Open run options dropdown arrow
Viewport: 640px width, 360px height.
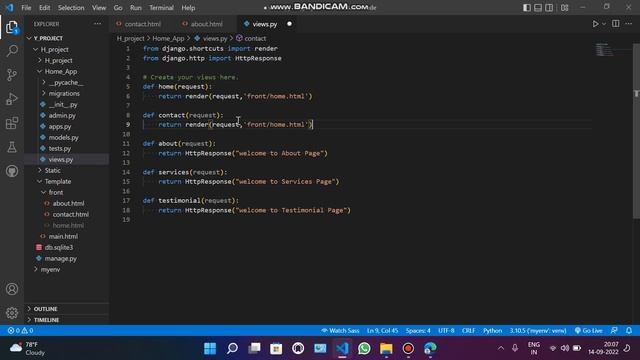click(604, 24)
